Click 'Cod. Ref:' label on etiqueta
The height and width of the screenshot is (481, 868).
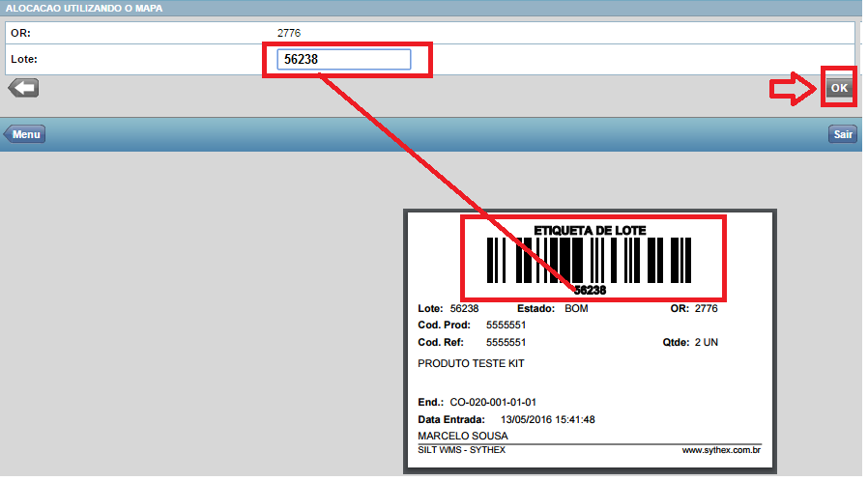tap(441, 342)
